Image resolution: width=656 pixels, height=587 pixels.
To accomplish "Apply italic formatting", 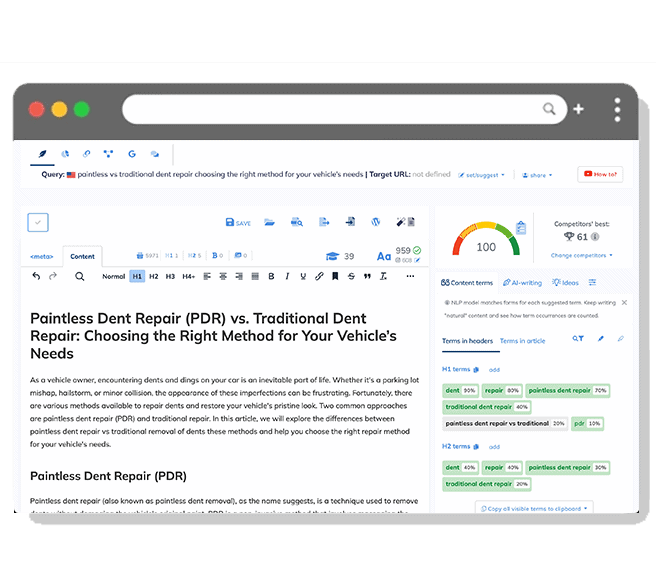I will click(x=287, y=276).
